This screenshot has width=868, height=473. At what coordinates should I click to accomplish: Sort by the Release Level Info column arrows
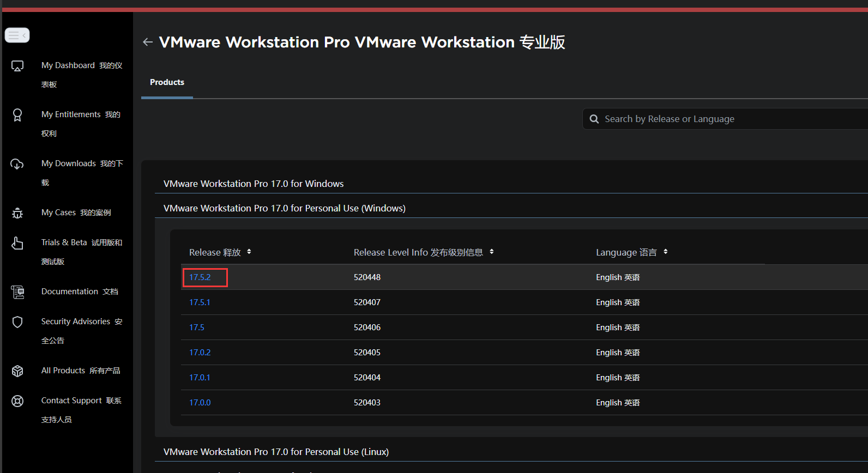492,252
